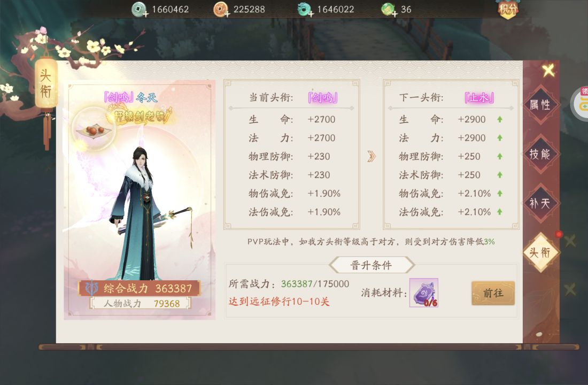The height and width of the screenshot is (385, 588).
Task: Tap the 综合战力 combat power banner
Action: pos(139,288)
